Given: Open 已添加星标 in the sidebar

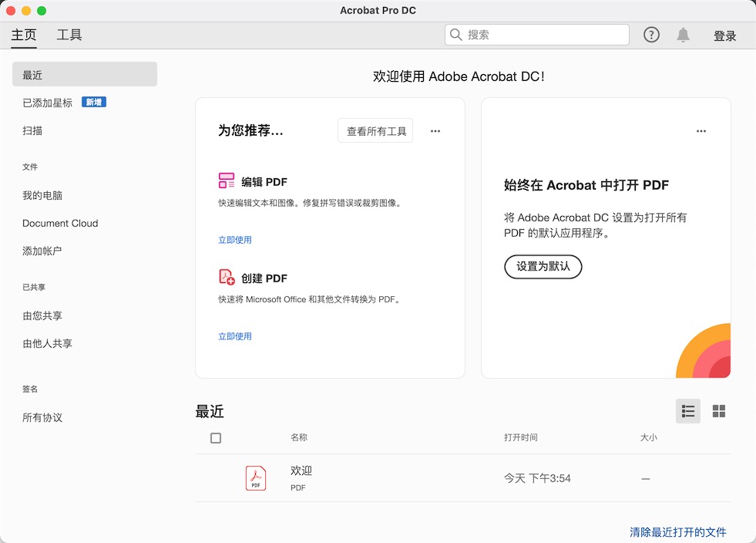Looking at the screenshot, I should click(x=47, y=103).
